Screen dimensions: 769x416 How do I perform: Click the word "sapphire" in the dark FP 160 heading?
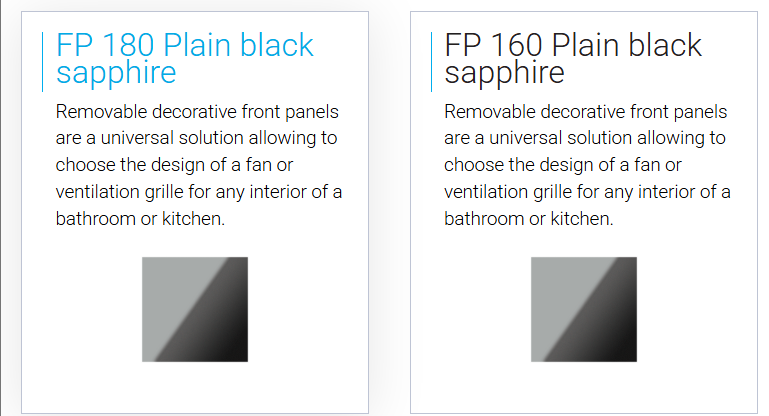pyautogui.click(x=504, y=74)
